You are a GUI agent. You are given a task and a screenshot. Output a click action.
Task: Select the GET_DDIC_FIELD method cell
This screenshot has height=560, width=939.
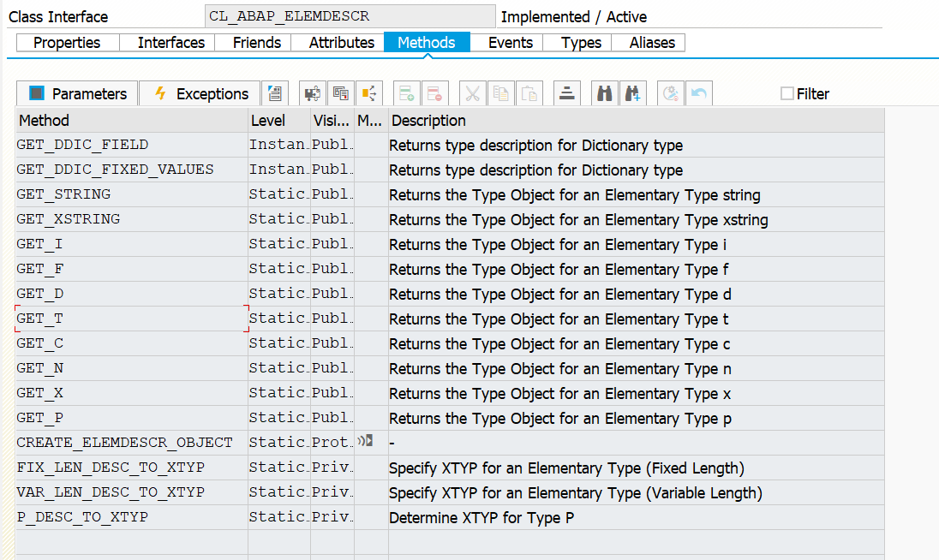click(x=132, y=145)
